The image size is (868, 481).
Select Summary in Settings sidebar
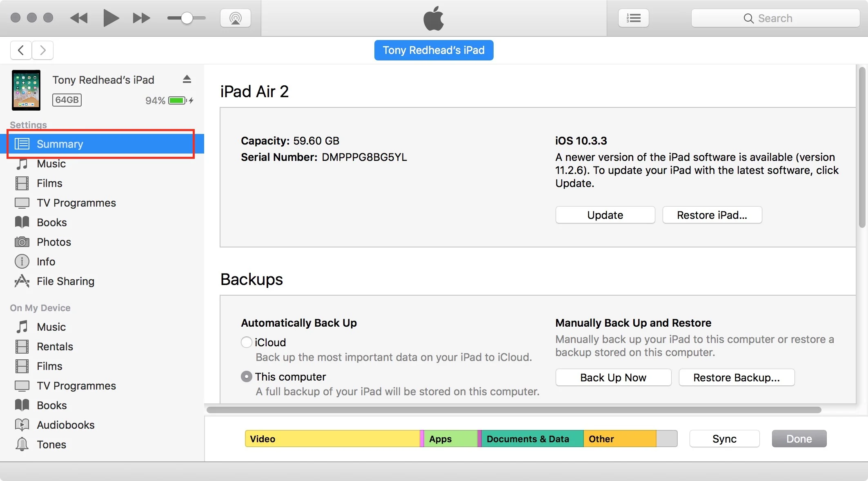pyautogui.click(x=102, y=144)
